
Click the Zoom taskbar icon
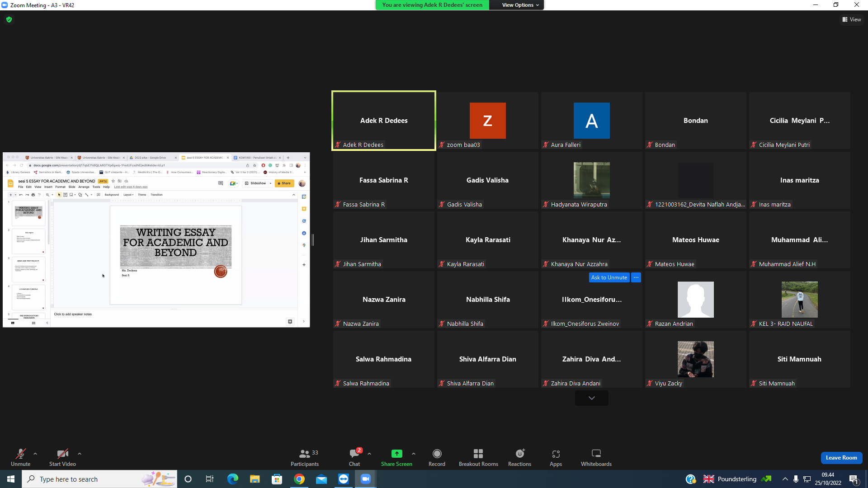[365, 479]
